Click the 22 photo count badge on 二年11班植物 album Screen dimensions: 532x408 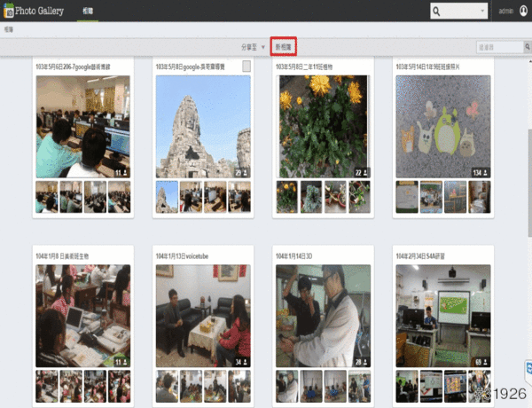pos(362,173)
